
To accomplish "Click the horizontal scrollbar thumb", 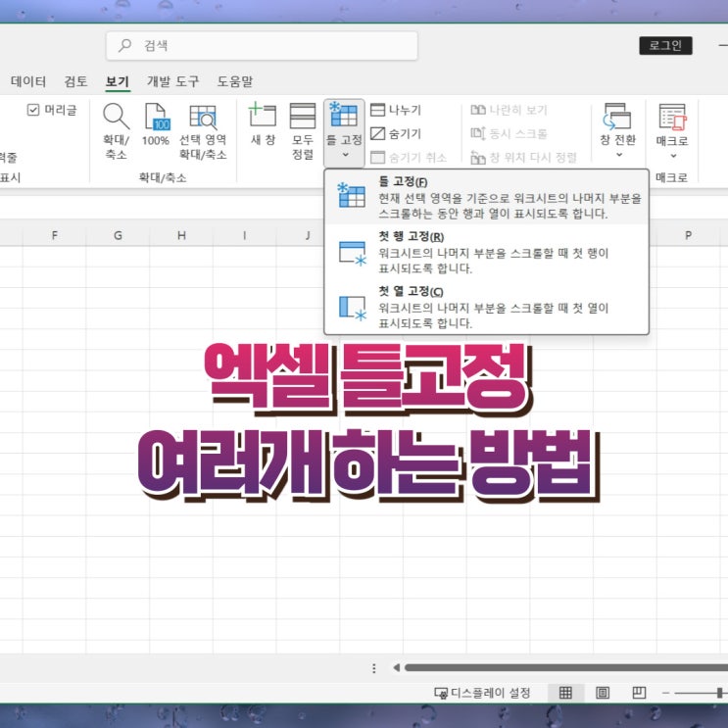I will click(566, 667).
